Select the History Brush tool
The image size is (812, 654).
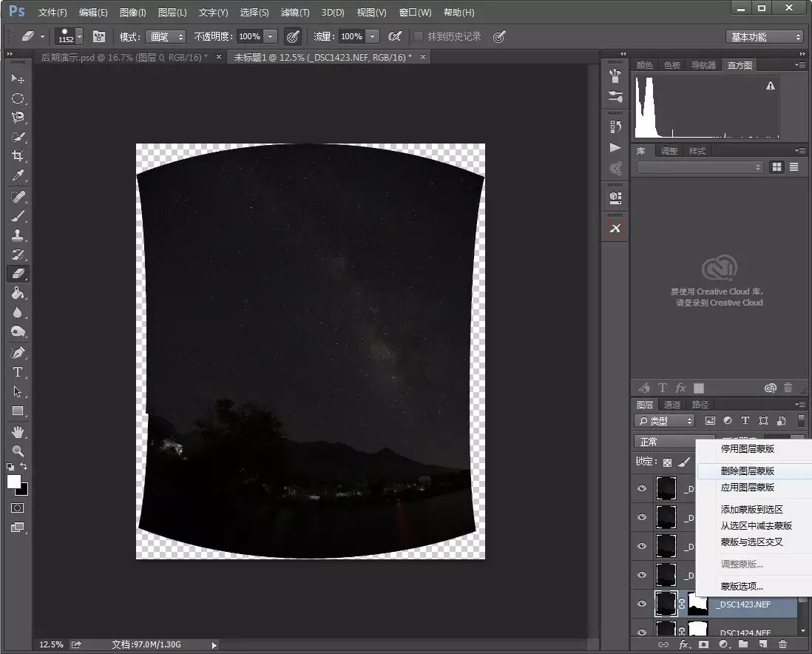(18, 254)
